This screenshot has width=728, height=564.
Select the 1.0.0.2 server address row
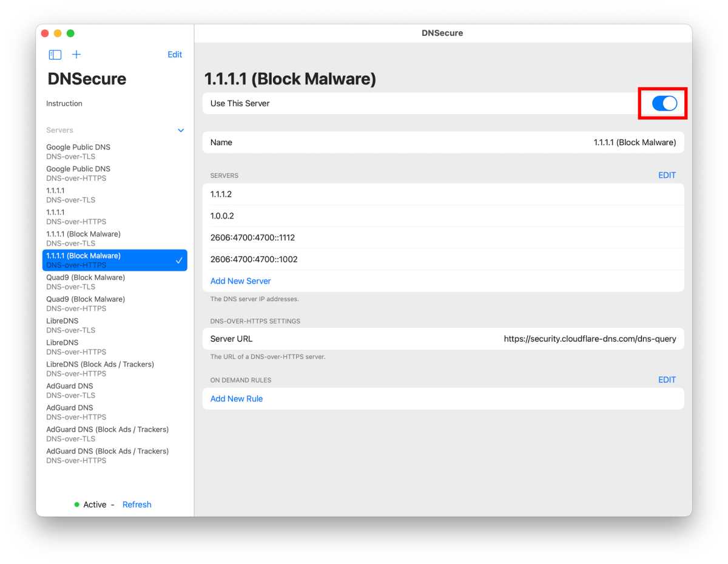pos(443,216)
